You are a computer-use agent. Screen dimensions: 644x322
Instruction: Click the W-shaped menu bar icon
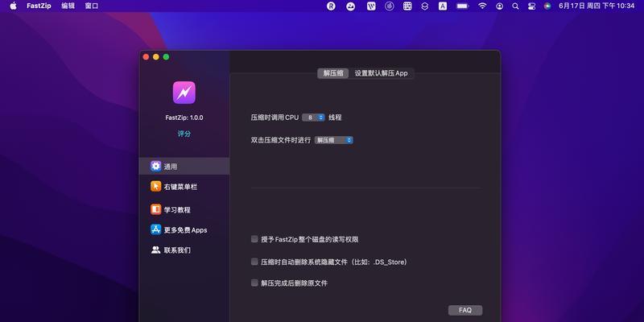coord(371,6)
